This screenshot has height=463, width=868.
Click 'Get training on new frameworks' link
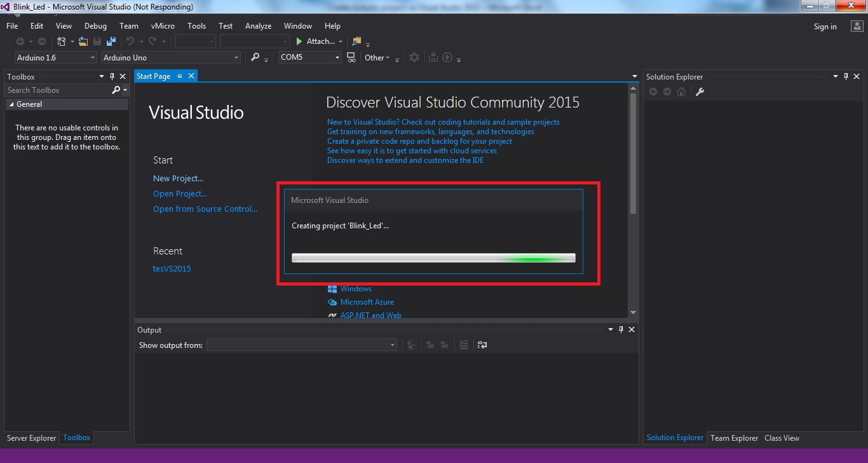pos(431,132)
